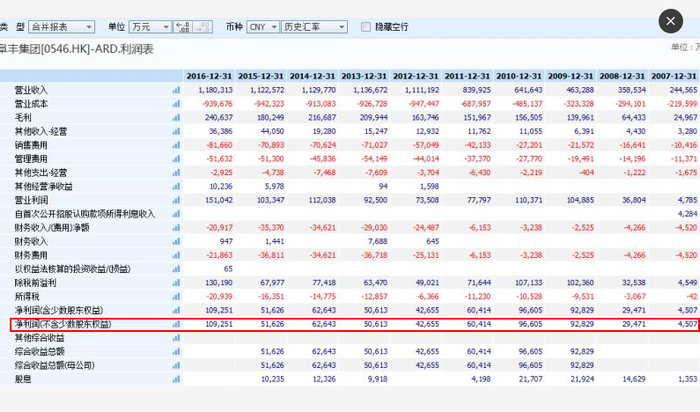Open chart icon for 财务收入/(费用)净额 row
This screenshot has width=700, height=412.
[176, 228]
